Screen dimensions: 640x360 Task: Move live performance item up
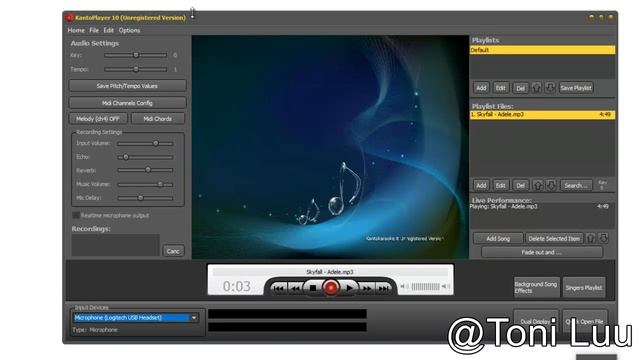[x=590, y=238]
